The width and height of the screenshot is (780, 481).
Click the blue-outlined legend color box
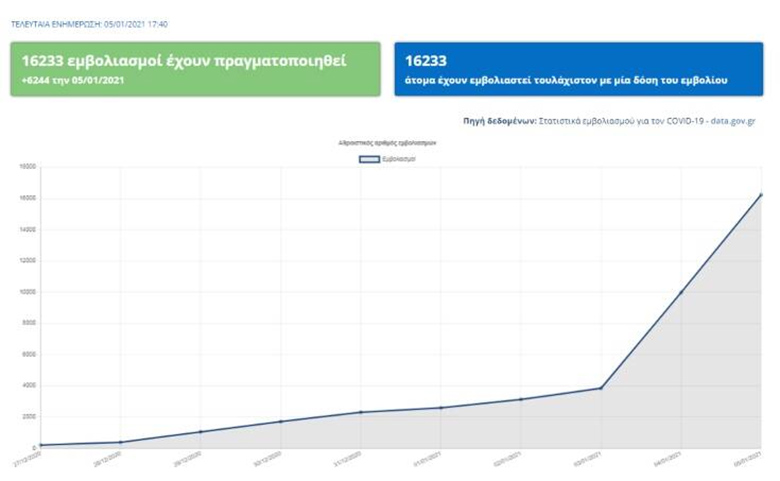tap(369, 158)
